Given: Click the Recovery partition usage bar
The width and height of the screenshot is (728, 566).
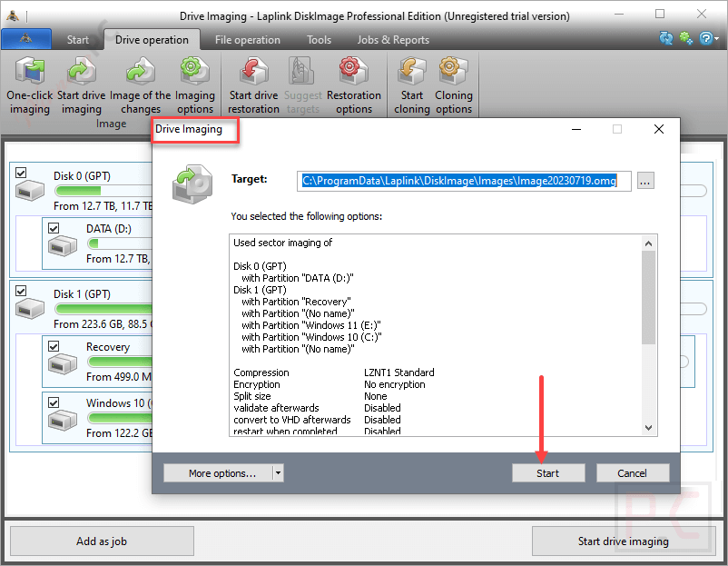Looking at the screenshot, I should coord(120,362).
